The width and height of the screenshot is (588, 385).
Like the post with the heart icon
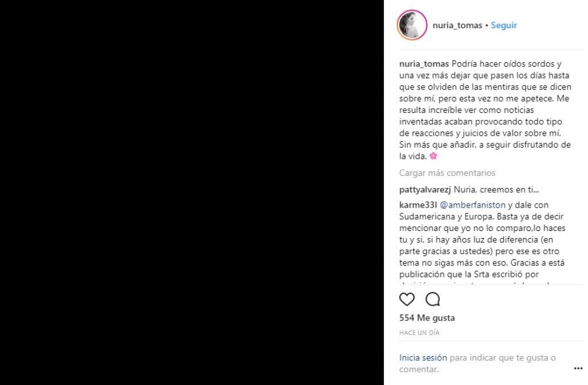click(x=407, y=300)
